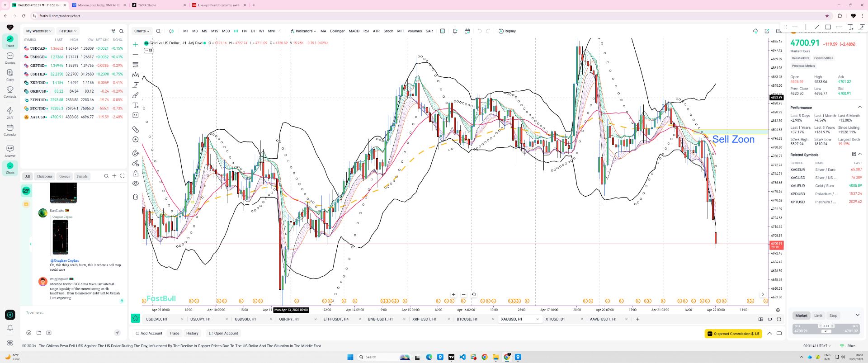This screenshot has height=363, width=868.
Task: Select the brush drawing tool
Action: [135, 95]
